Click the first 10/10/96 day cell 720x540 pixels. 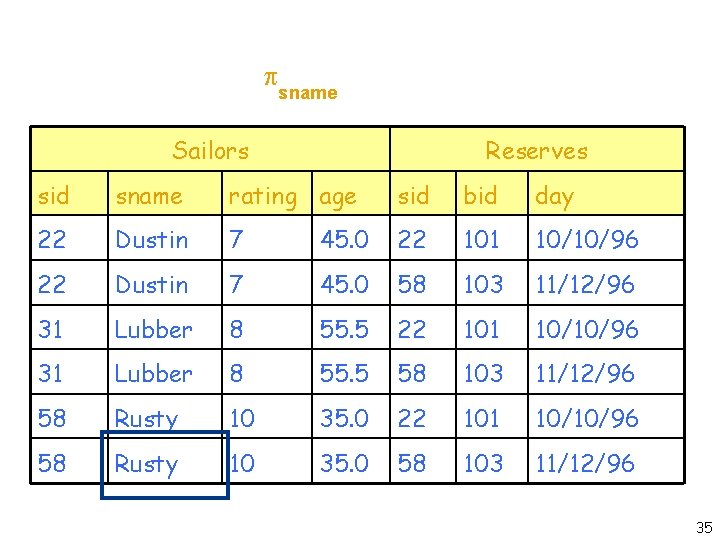[x=606, y=239]
